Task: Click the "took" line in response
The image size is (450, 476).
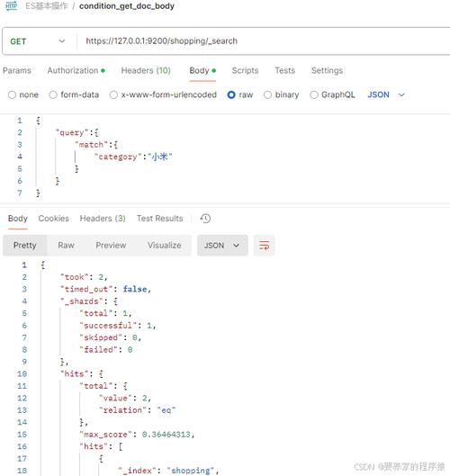Action: point(84,277)
